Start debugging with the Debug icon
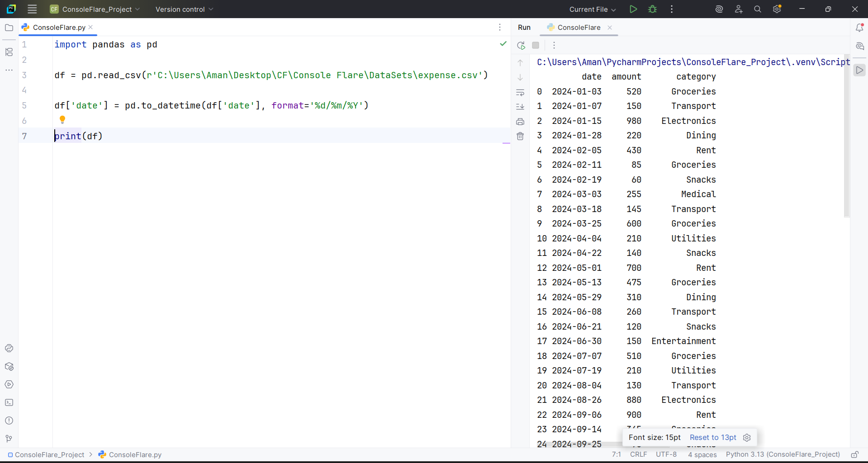Image resolution: width=868 pixels, height=463 pixels. pyautogui.click(x=653, y=9)
